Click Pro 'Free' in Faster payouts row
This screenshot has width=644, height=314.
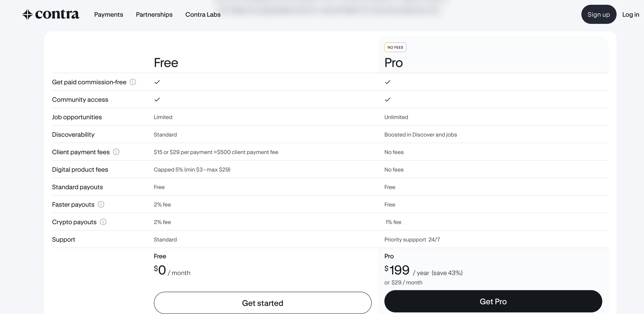coord(390,204)
